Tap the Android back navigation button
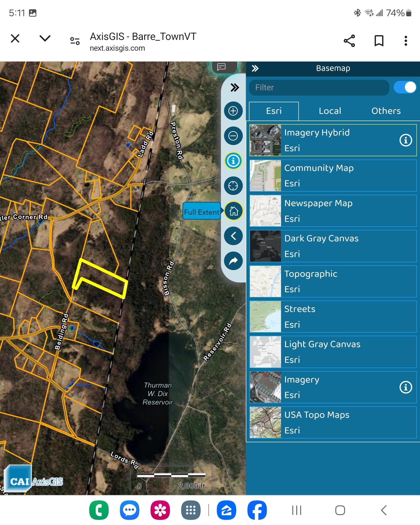The width and height of the screenshot is (420, 525). point(384,510)
